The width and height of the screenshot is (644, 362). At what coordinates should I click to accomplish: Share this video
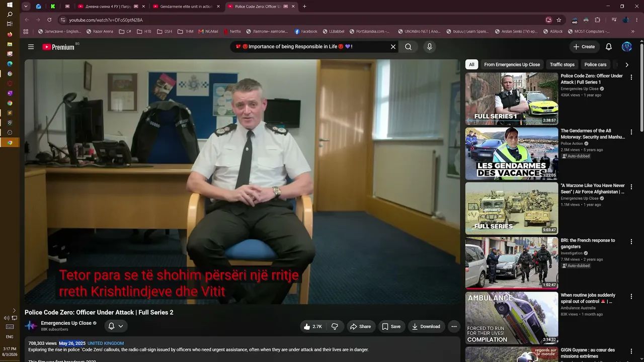pyautogui.click(x=360, y=326)
